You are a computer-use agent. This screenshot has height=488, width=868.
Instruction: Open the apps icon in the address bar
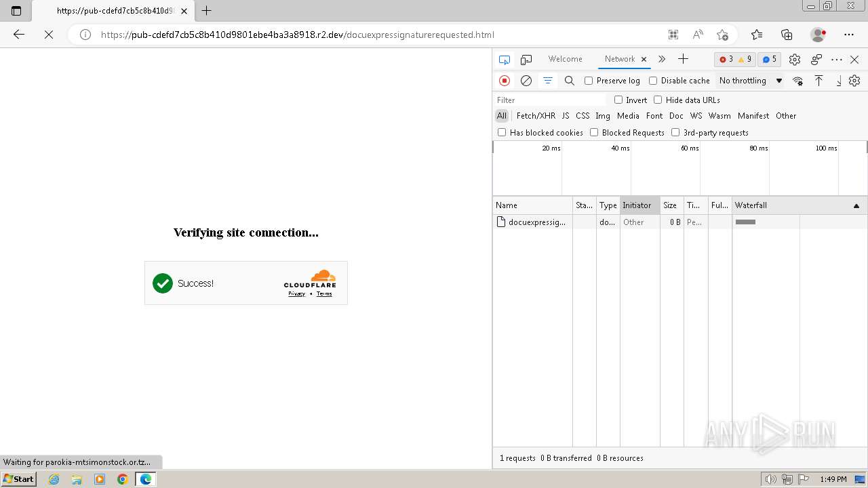(673, 35)
